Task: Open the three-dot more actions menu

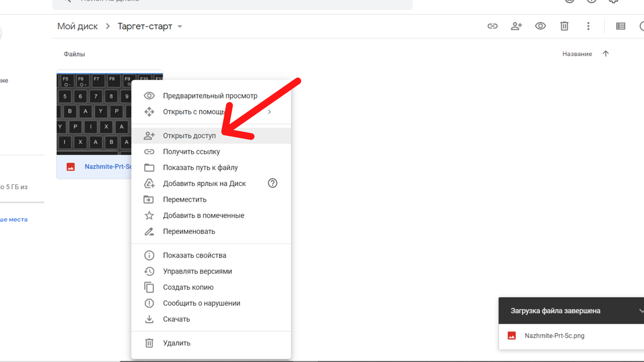Action: click(588, 26)
